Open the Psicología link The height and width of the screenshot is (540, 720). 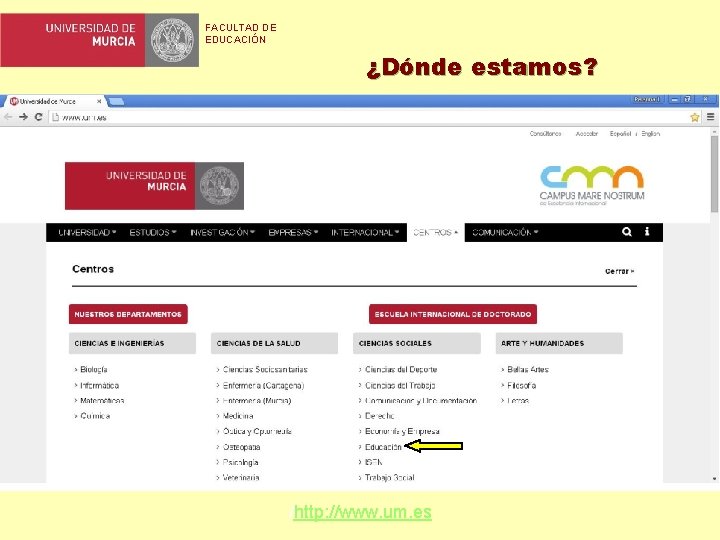click(x=241, y=462)
